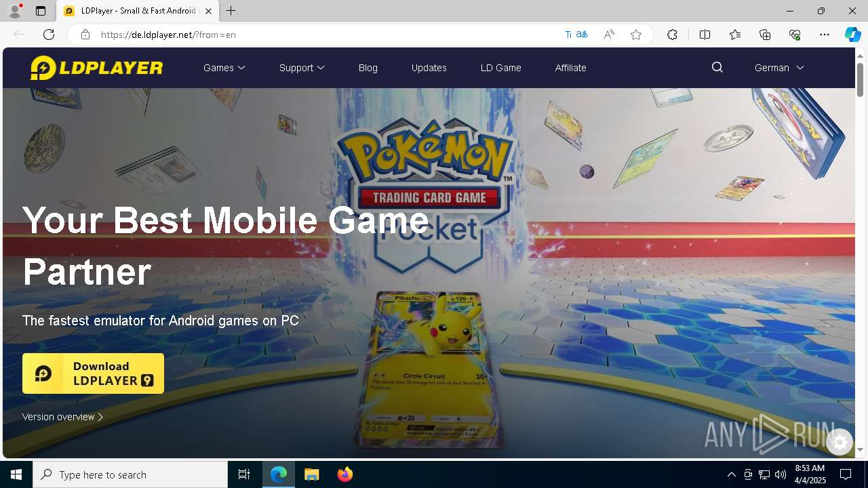This screenshot has height=488, width=868.
Task: Open the Affiliate page
Action: (x=571, y=68)
